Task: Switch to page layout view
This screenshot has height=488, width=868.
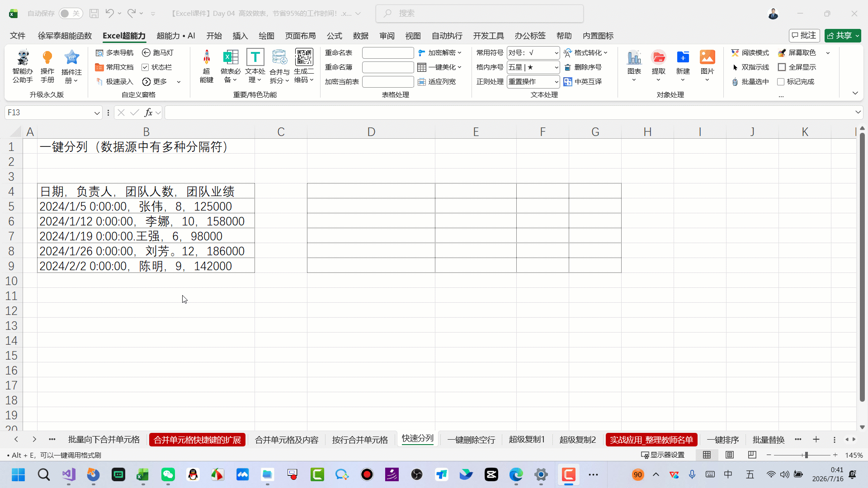Action: tap(730, 455)
